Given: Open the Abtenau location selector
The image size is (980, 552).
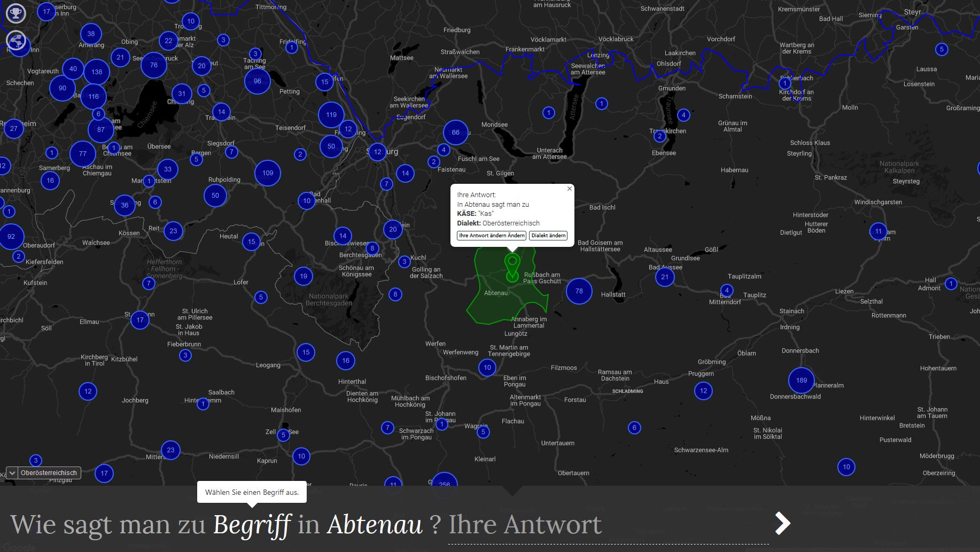Looking at the screenshot, I should coord(375,525).
